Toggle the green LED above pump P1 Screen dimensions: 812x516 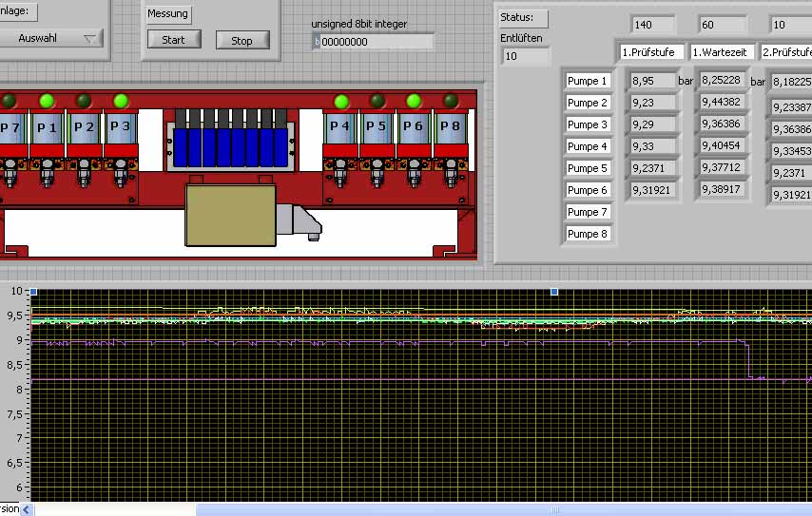(x=46, y=101)
